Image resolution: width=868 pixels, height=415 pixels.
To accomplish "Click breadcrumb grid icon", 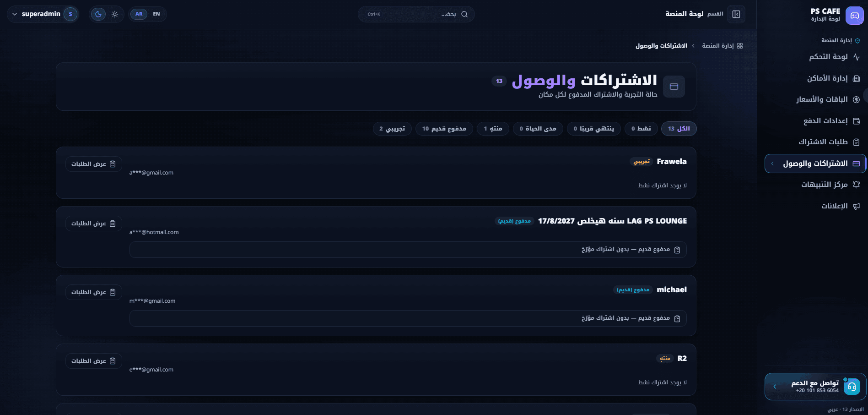I will 740,46.
